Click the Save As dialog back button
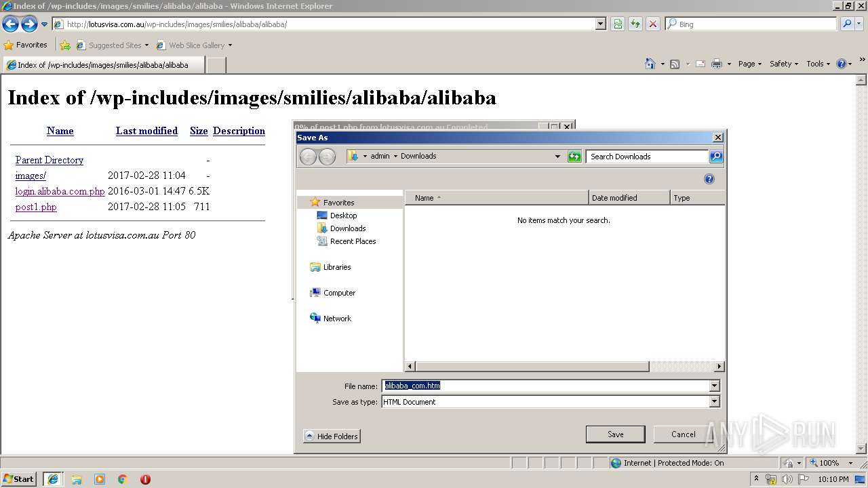868x488 pixels. (308, 157)
